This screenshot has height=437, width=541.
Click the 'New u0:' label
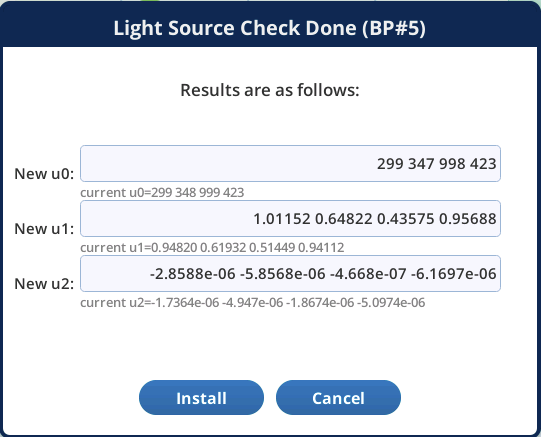coord(44,174)
